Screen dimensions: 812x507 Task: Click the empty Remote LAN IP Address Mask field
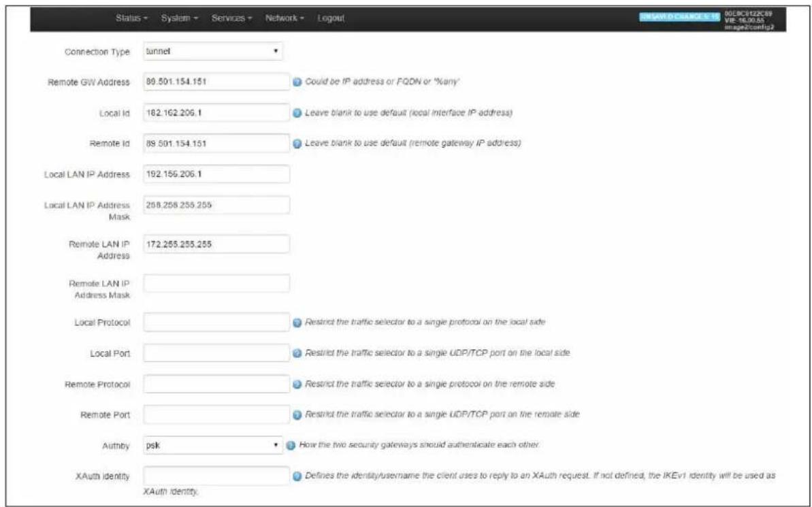pos(216,283)
